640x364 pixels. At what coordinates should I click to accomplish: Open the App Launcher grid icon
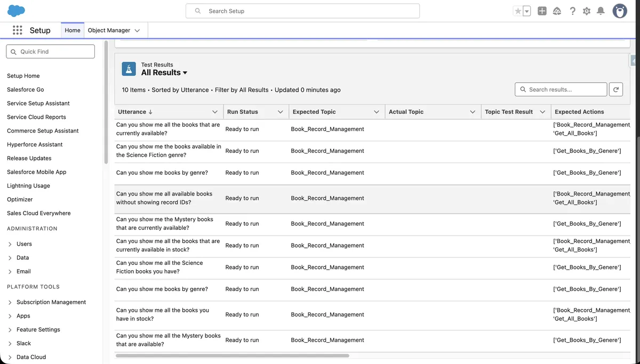17,30
